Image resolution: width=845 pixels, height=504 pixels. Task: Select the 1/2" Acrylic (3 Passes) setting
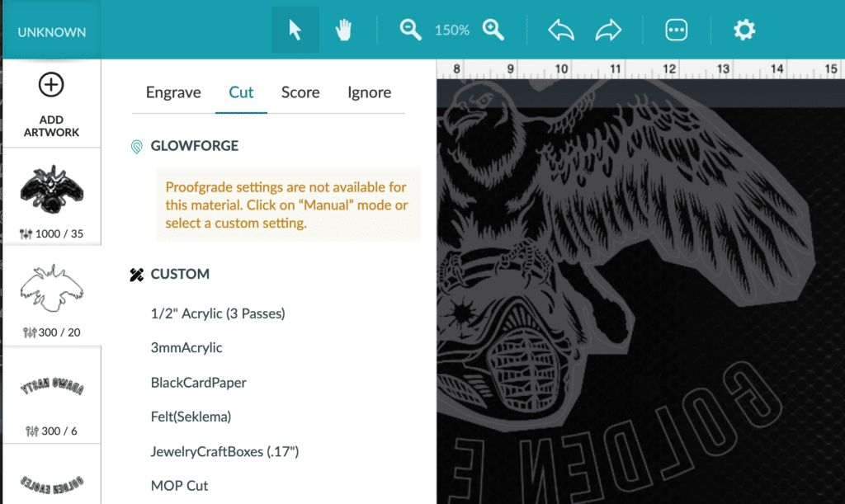click(x=218, y=313)
